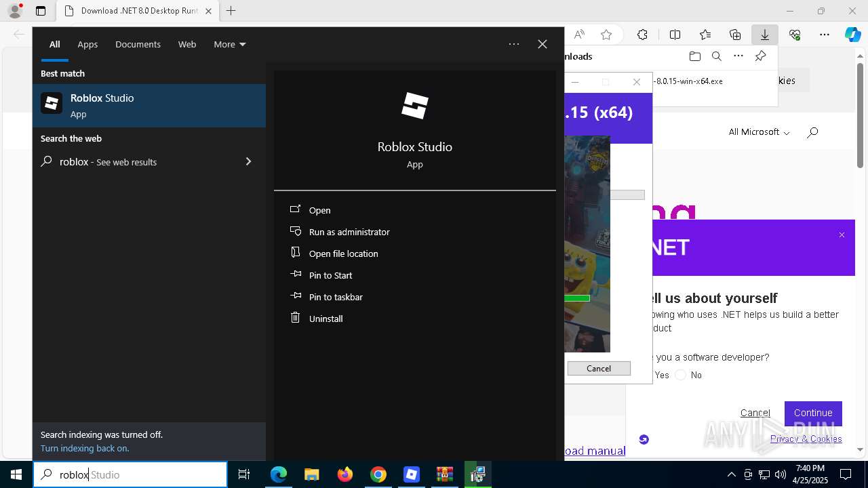Open Privacy & Cookies link
868x488 pixels.
tap(806, 439)
